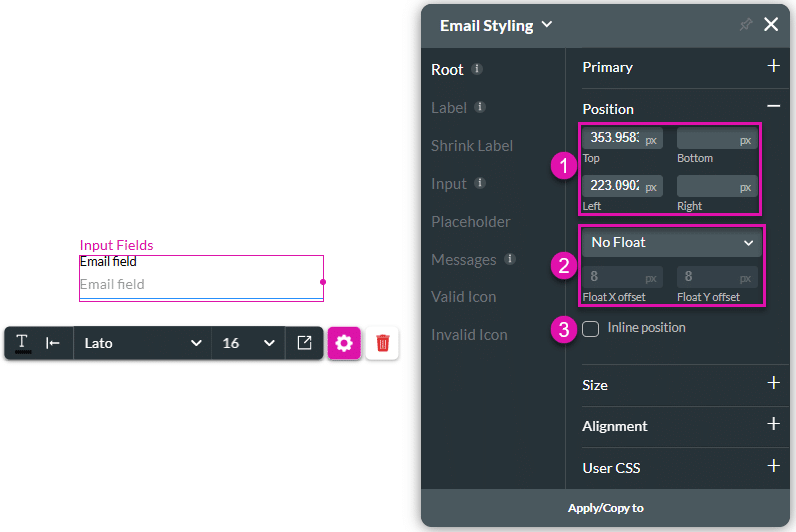
Task: Click the pin icon in Email Styling header
Action: coord(745,25)
